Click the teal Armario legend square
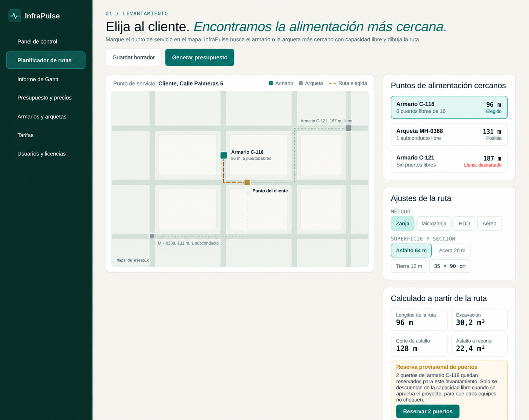529x420 pixels. click(x=271, y=83)
